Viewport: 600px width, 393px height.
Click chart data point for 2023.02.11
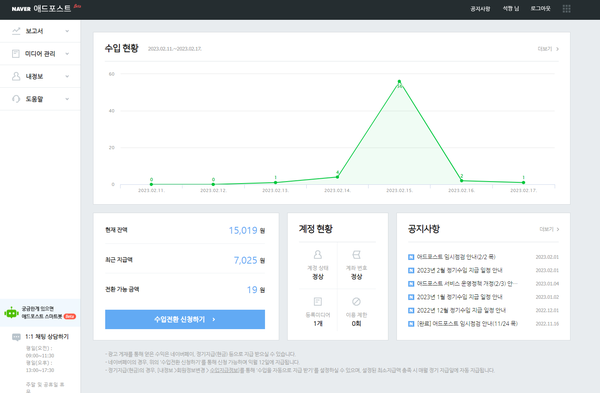(x=151, y=184)
